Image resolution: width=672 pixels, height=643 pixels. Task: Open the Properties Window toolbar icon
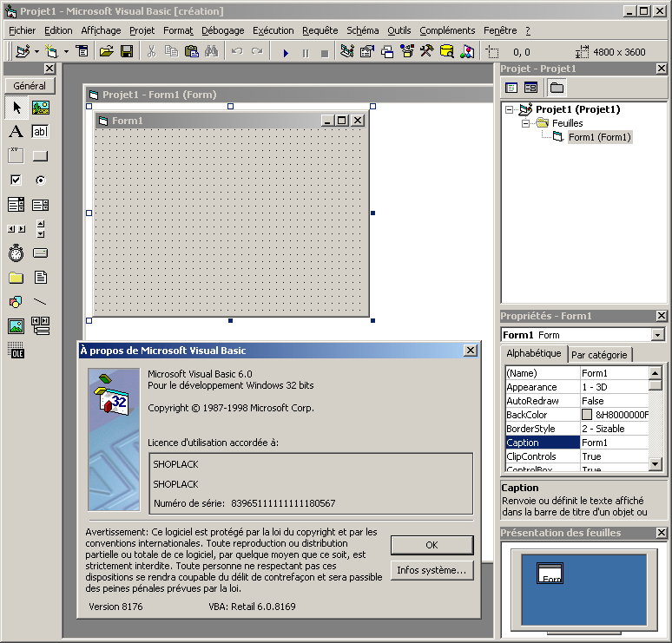[x=367, y=52]
